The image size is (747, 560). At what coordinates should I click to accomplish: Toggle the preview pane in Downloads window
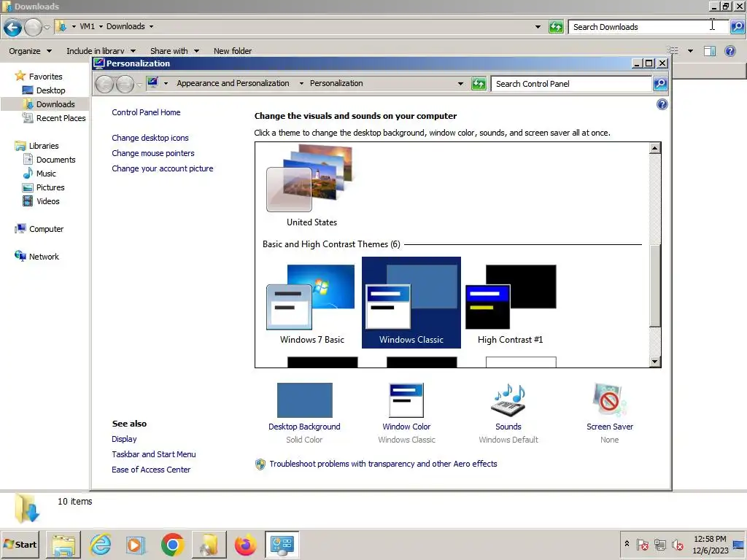(x=709, y=51)
